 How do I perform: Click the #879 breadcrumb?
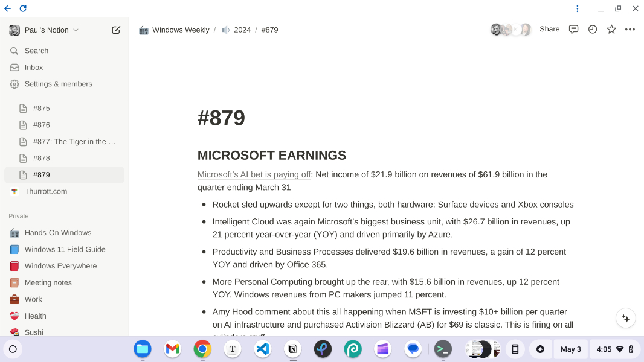(x=269, y=30)
